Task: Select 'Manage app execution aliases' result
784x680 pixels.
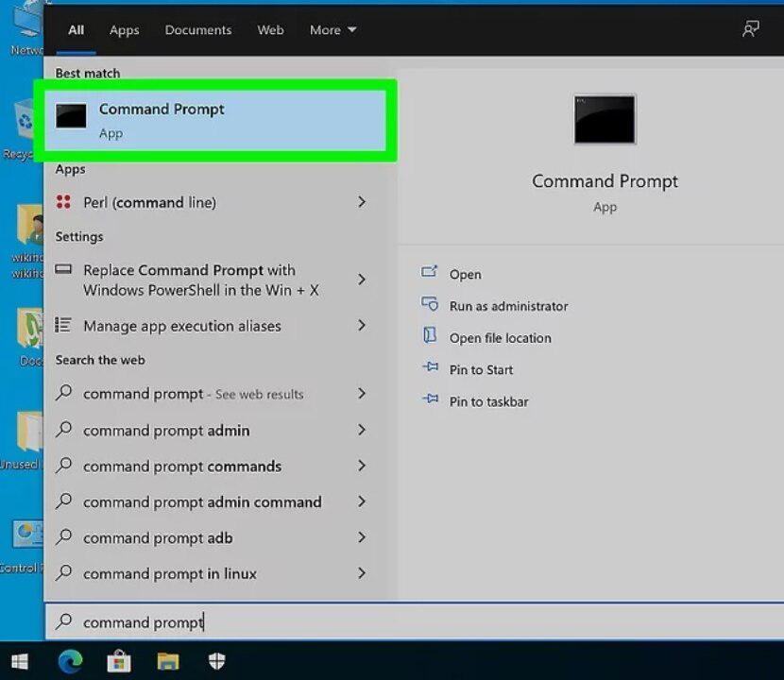Action: pos(182,326)
